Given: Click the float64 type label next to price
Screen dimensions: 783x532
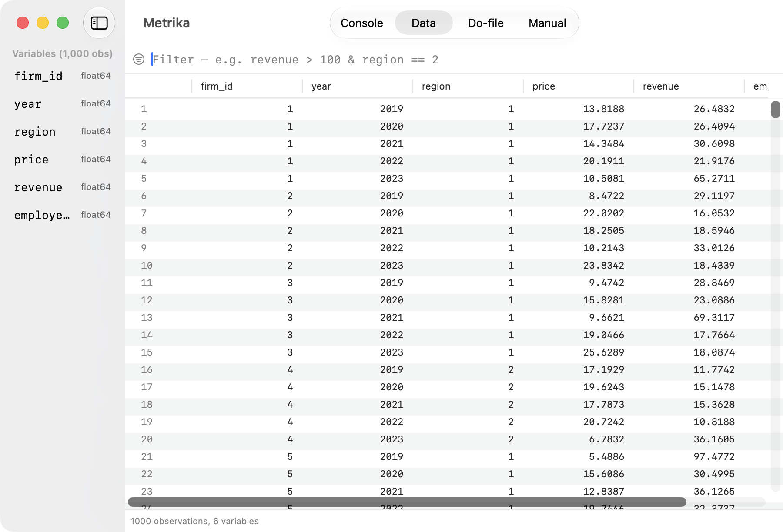Looking at the screenshot, I should click(96, 159).
